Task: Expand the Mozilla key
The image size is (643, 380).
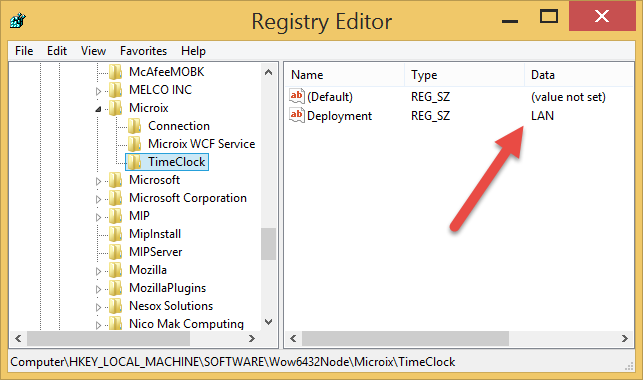Action: [98, 271]
